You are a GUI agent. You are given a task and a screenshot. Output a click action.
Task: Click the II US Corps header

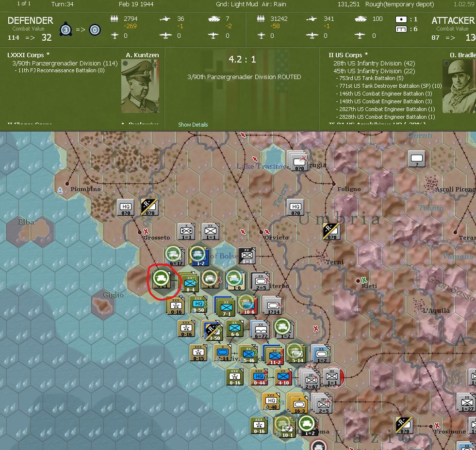click(348, 55)
